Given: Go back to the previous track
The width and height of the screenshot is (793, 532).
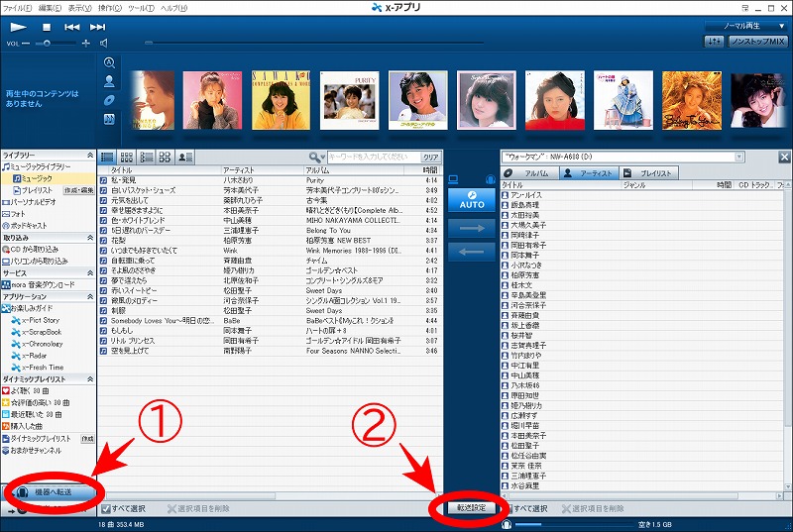Looking at the screenshot, I should [x=72, y=27].
